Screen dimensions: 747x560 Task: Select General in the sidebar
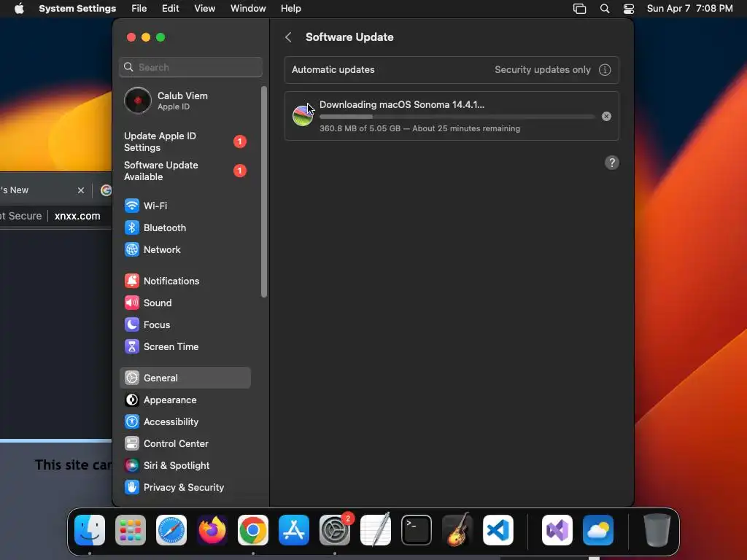185,378
